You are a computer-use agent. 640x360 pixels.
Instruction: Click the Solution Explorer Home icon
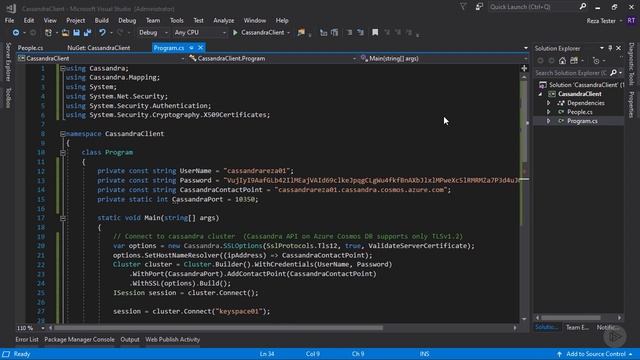pos(562,61)
